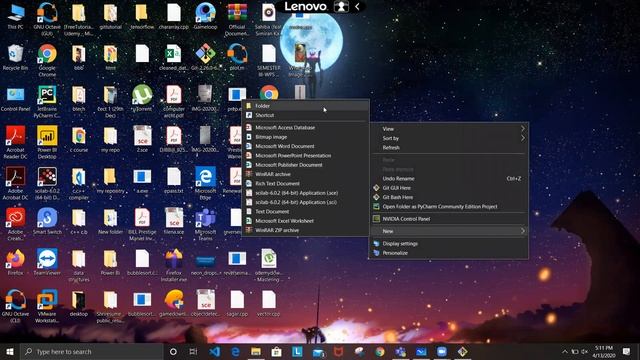Open Visual Studio Code from the taskbar
This screenshot has height=360, width=640.
tap(215, 351)
